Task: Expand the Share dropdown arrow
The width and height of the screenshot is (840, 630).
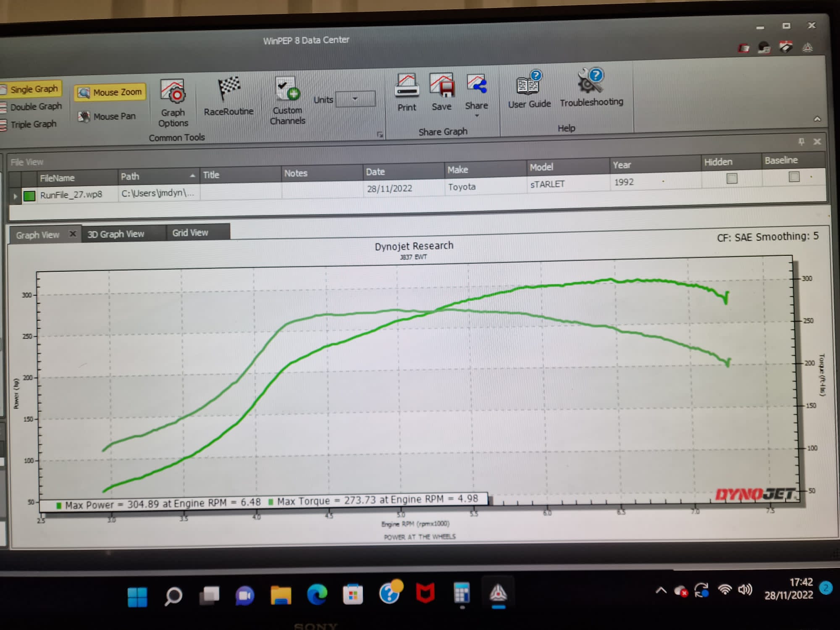Action: coord(477,115)
